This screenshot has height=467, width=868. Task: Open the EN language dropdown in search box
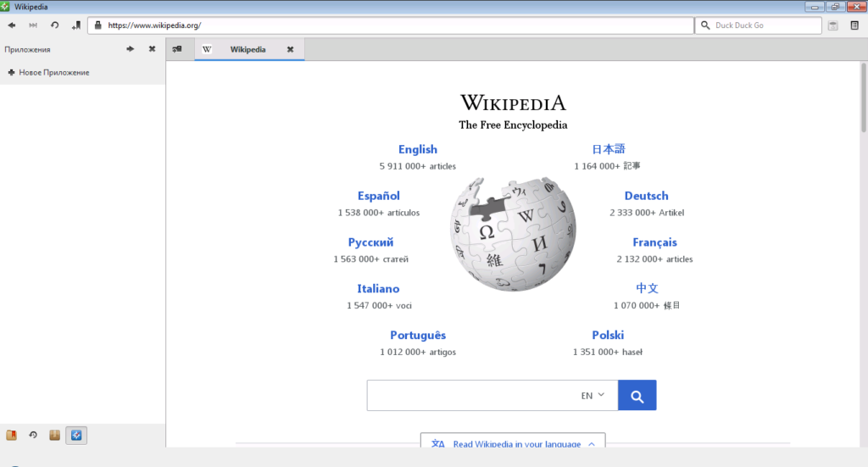(x=593, y=395)
